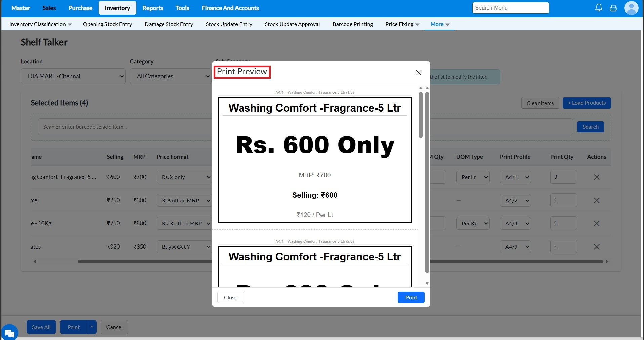Click the table scroll-right arrow
The height and width of the screenshot is (340, 644).
click(x=607, y=261)
